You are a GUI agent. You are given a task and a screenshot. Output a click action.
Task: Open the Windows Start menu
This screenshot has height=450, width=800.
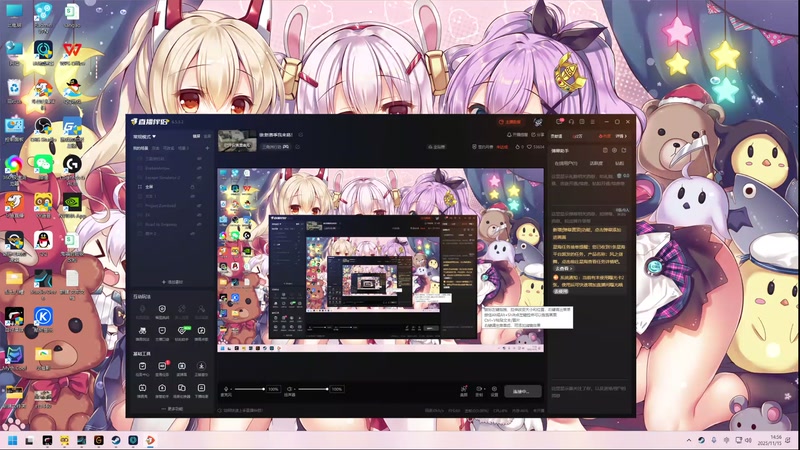tap(13, 440)
